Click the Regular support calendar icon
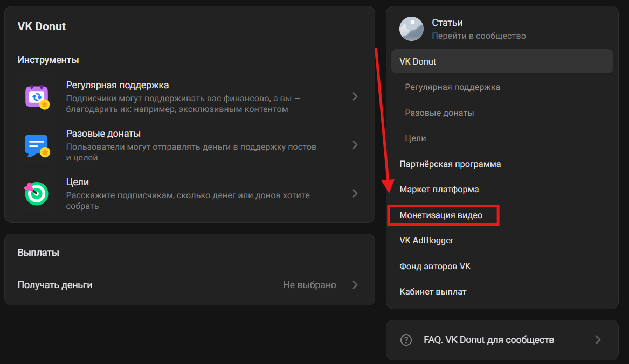This screenshot has width=629, height=364. (37, 97)
